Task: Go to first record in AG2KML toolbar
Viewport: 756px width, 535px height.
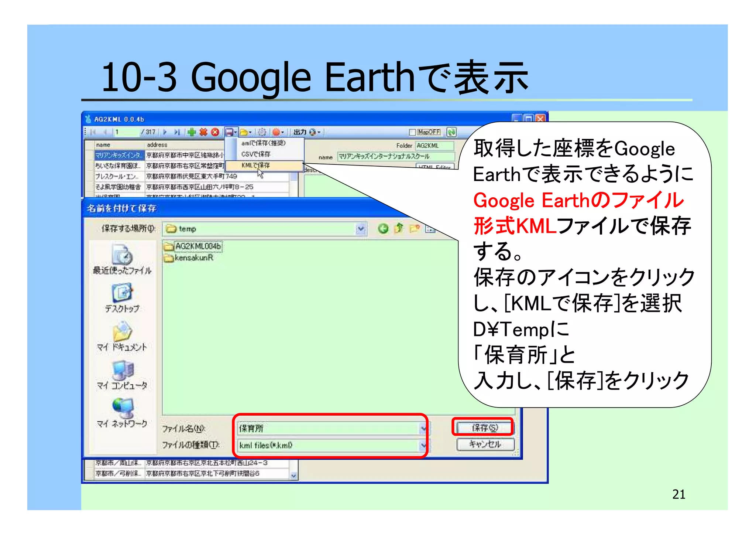Action: (93, 132)
